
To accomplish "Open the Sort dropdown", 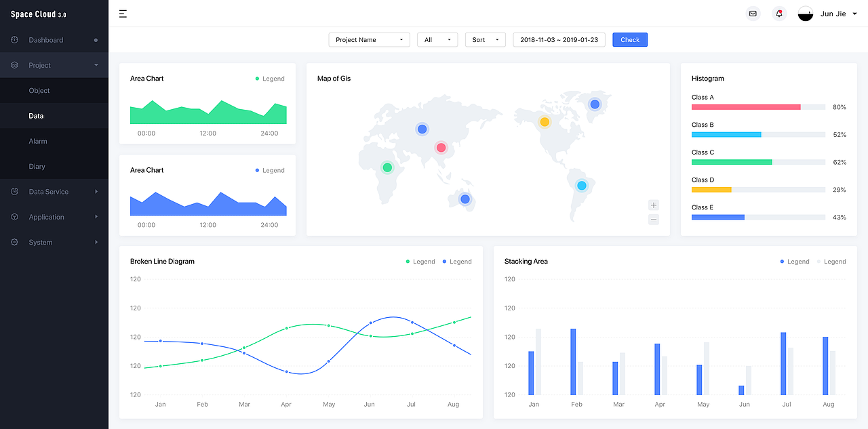I will pyautogui.click(x=486, y=40).
